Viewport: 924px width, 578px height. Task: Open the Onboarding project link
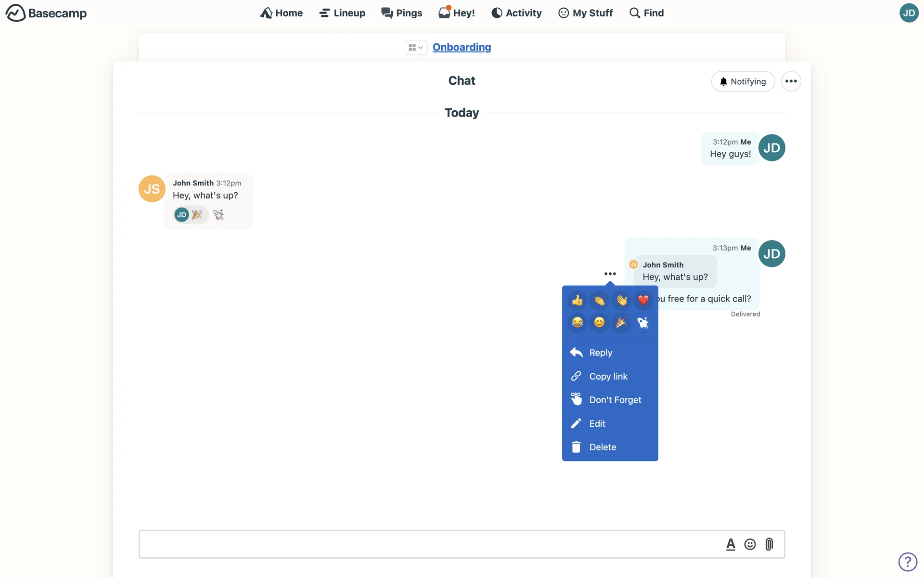point(462,47)
